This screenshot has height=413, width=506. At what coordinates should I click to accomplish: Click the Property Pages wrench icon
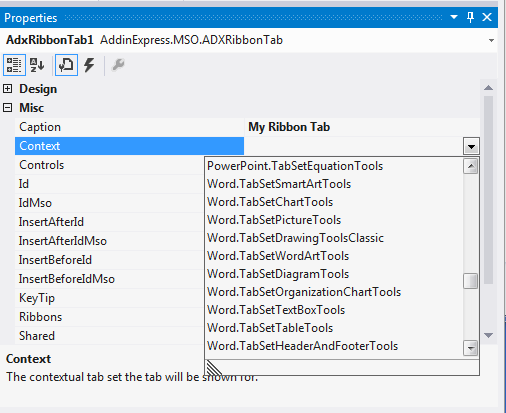(x=118, y=65)
